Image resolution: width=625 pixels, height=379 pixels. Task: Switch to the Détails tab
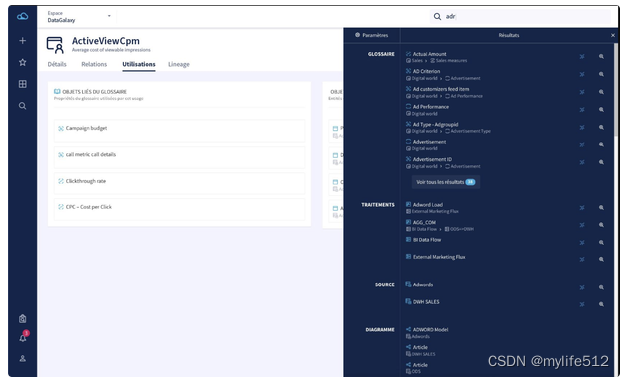click(57, 64)
